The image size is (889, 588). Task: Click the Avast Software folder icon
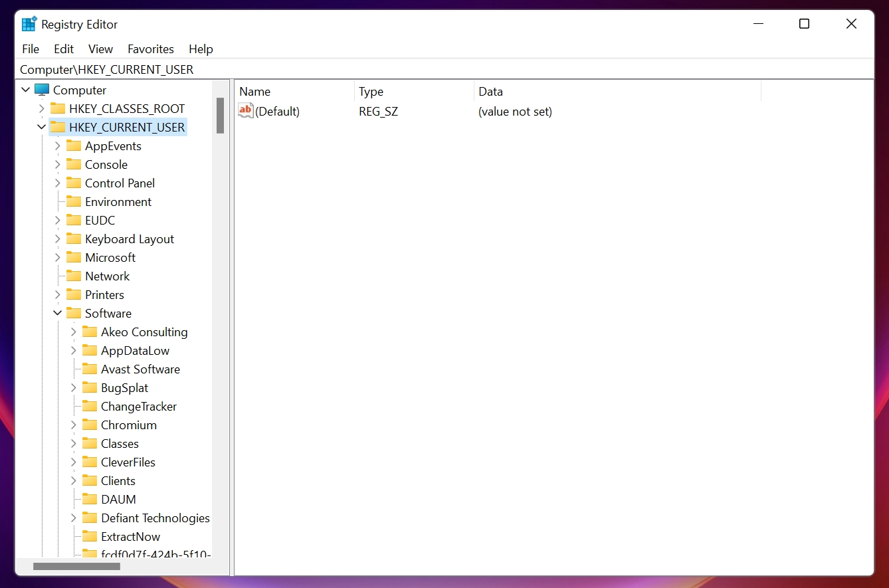pyautogui.click(x=90, y=369)
